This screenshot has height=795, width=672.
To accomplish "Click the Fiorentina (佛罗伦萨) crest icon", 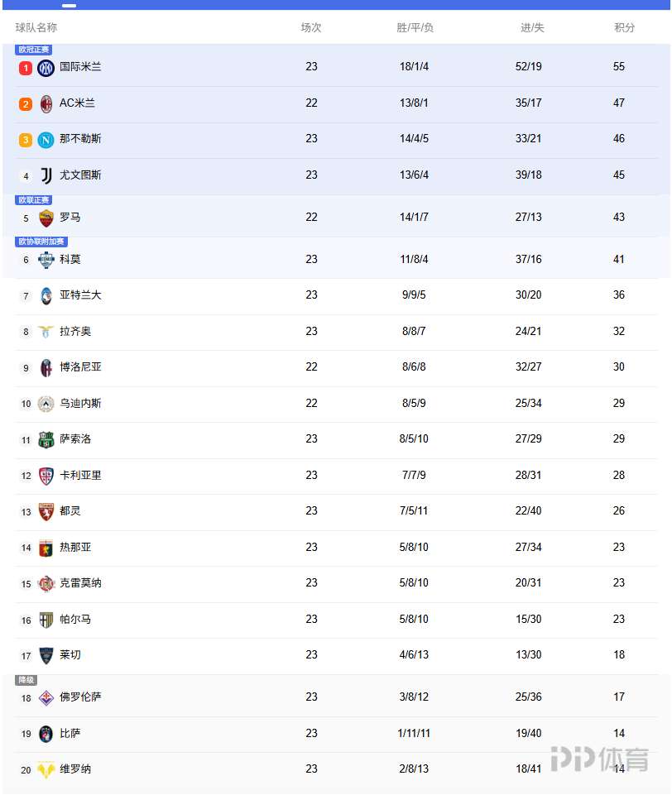I will pyautogui.click(x=46, y=697).
